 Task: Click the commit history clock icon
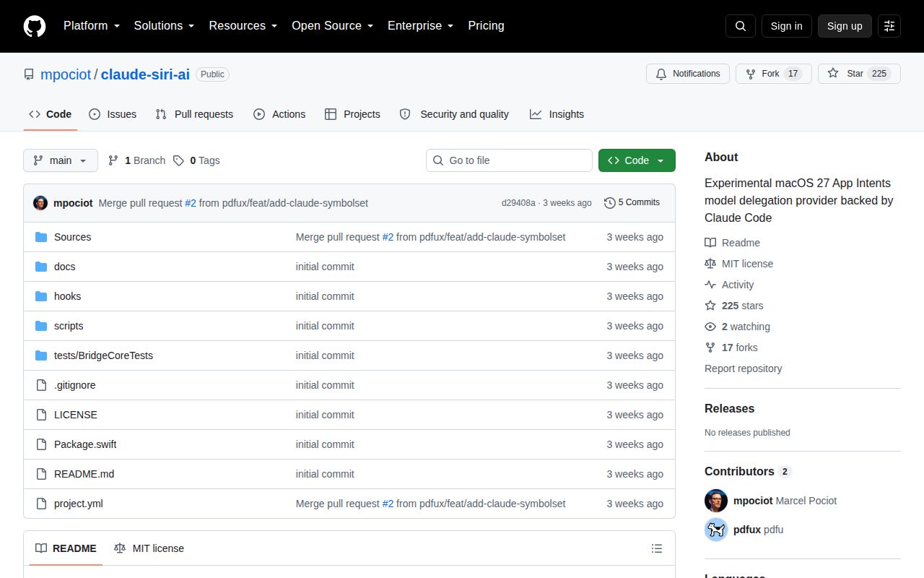pos(610,203)
